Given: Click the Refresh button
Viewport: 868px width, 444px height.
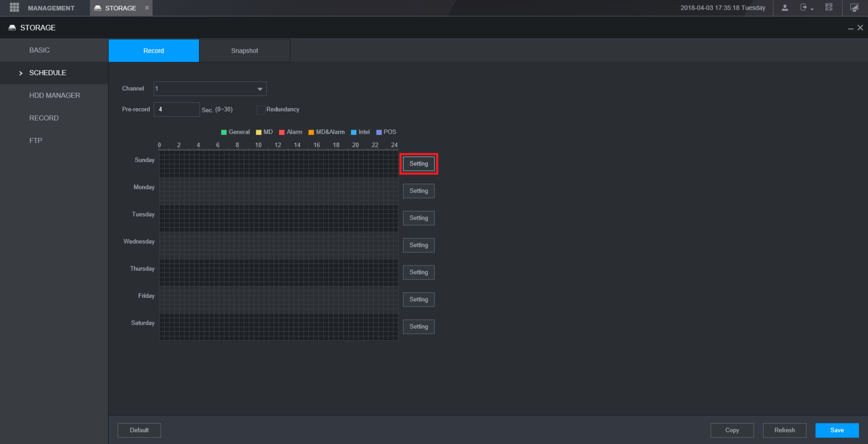Looking at the screenshot, I should tap(784, 430).
